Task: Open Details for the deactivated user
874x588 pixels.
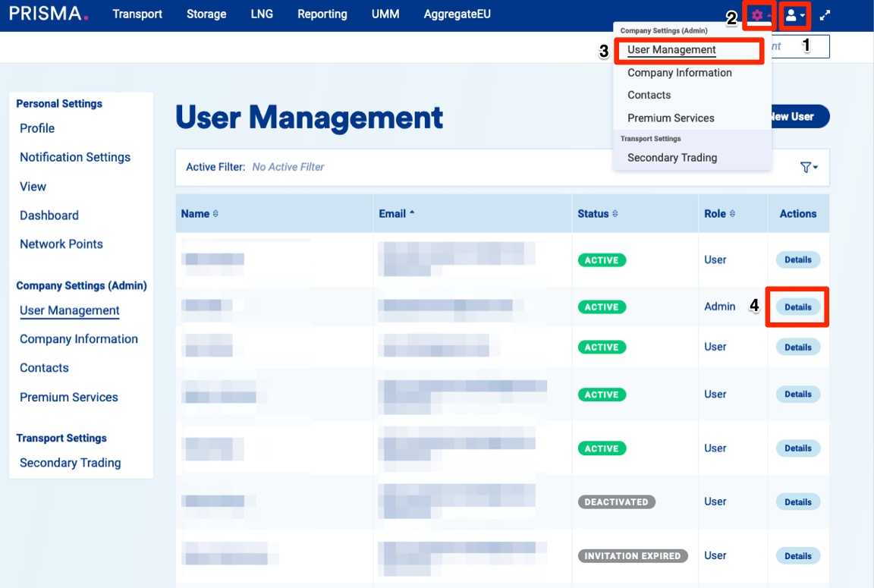Action: pos(797,502)
